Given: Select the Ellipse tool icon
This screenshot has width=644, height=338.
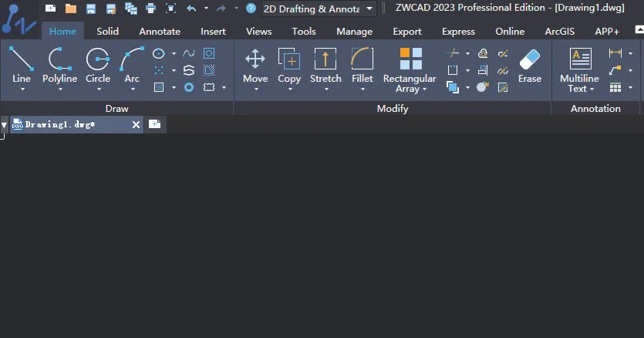Looking at the screenshot, I should pyautogui.click(x=159, y=53).
